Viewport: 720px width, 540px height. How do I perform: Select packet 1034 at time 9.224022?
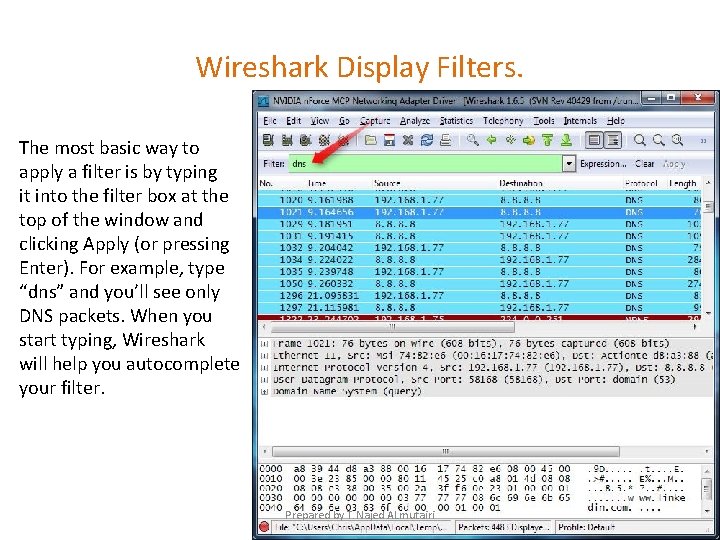coord(479,260)
